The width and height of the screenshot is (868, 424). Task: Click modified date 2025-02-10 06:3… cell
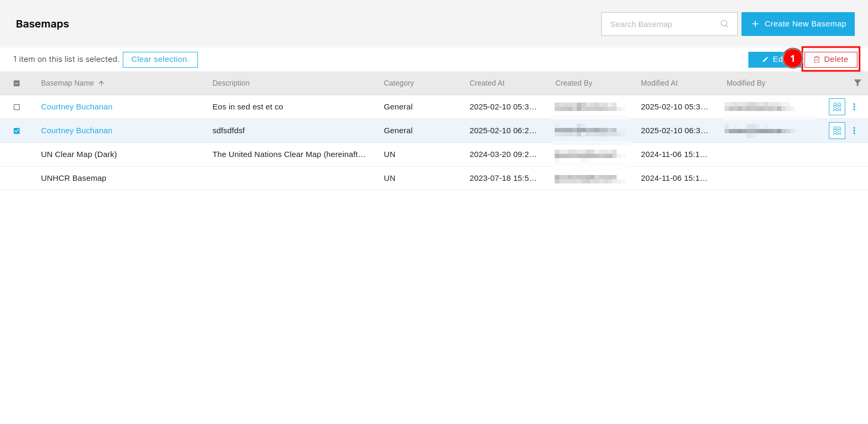point(674,131)
